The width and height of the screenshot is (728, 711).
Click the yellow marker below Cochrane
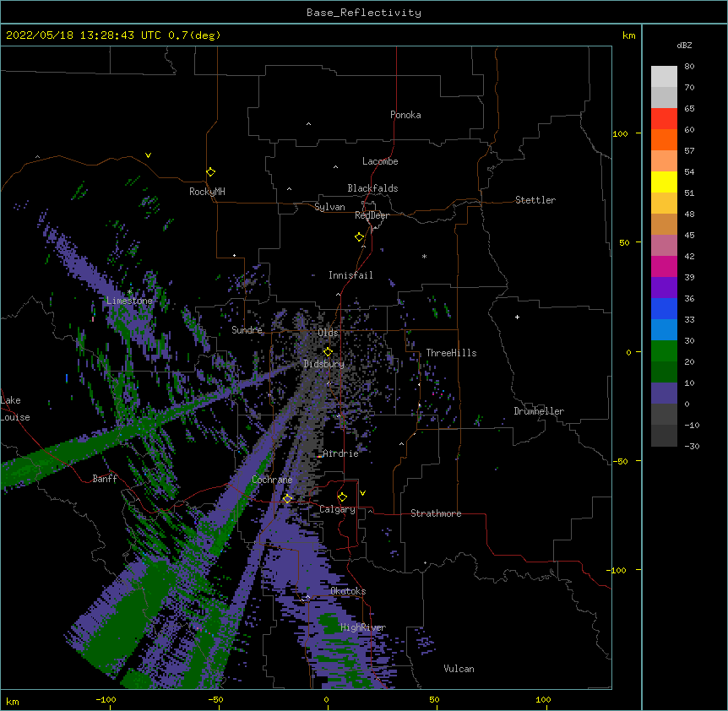coord(287,498)
